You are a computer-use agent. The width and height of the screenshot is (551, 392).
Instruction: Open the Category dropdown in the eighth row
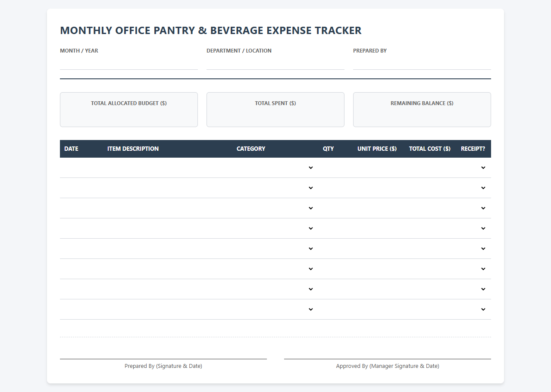(x=275, y=309)
